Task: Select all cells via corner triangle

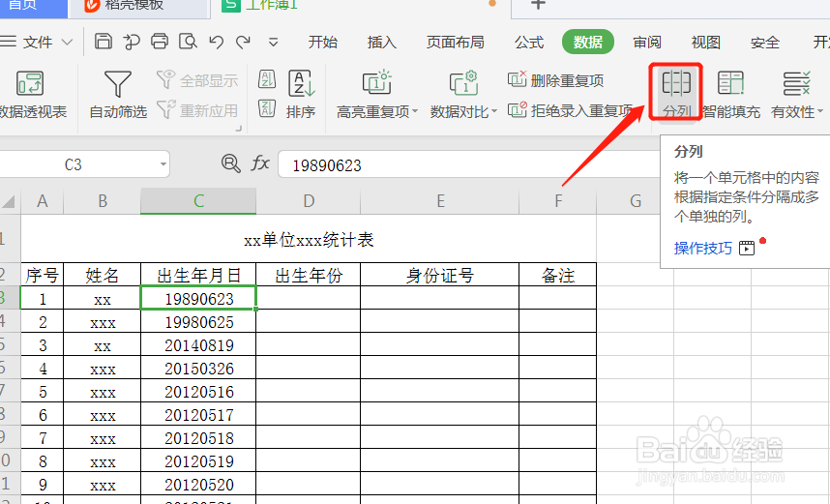Action: pyautogui.click(x=9, y=201)
